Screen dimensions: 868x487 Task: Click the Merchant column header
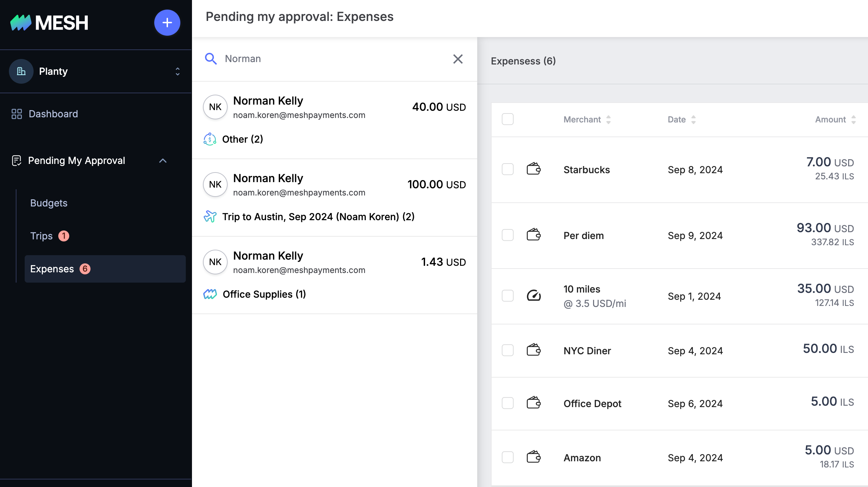coord(582,119)
